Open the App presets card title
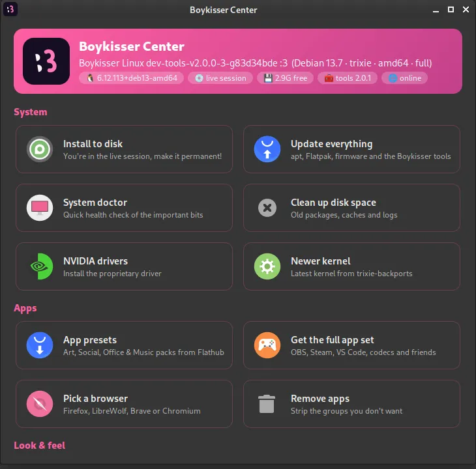 tap(90, 340)
